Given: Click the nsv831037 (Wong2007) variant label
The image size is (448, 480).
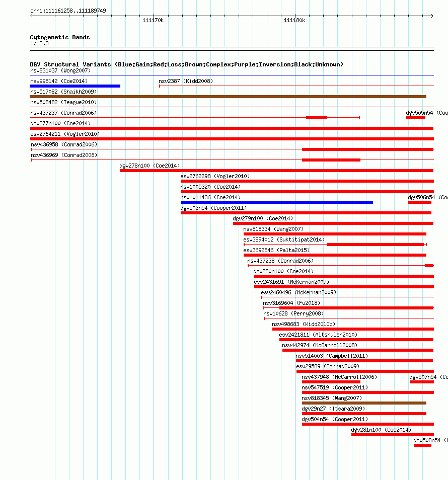Looking at the screenshot, I should [60, 71].
